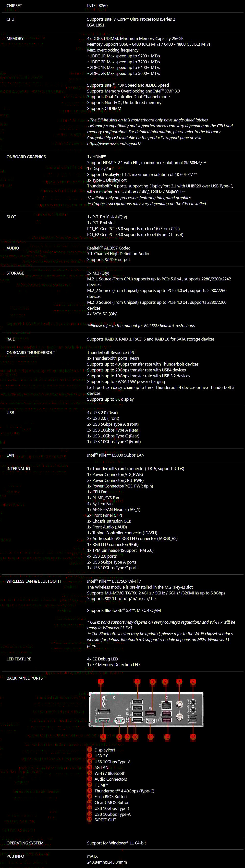Click '4x EZ Debug LED' line
245x868 pixels.
tap(103, 659)
